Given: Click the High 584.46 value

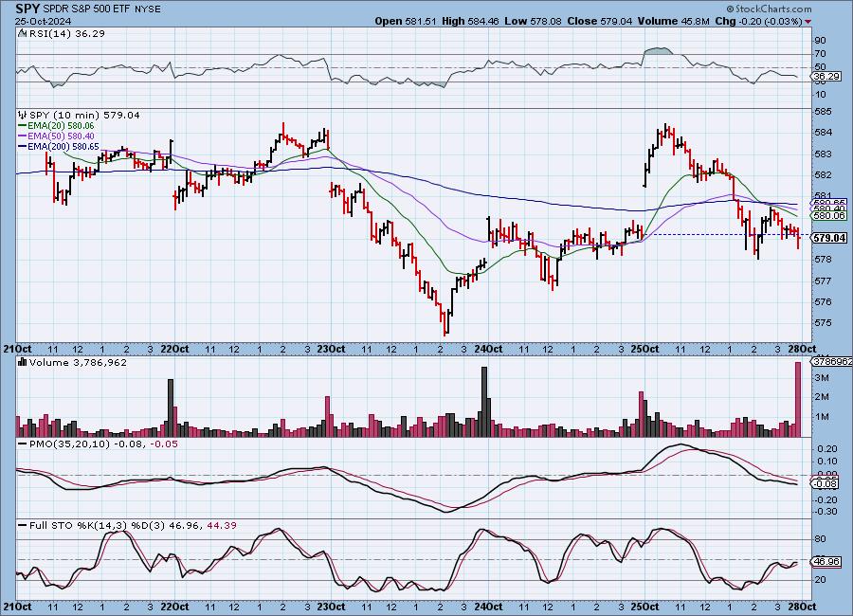Looking at the screenshot, I should (x=470, y=21).
